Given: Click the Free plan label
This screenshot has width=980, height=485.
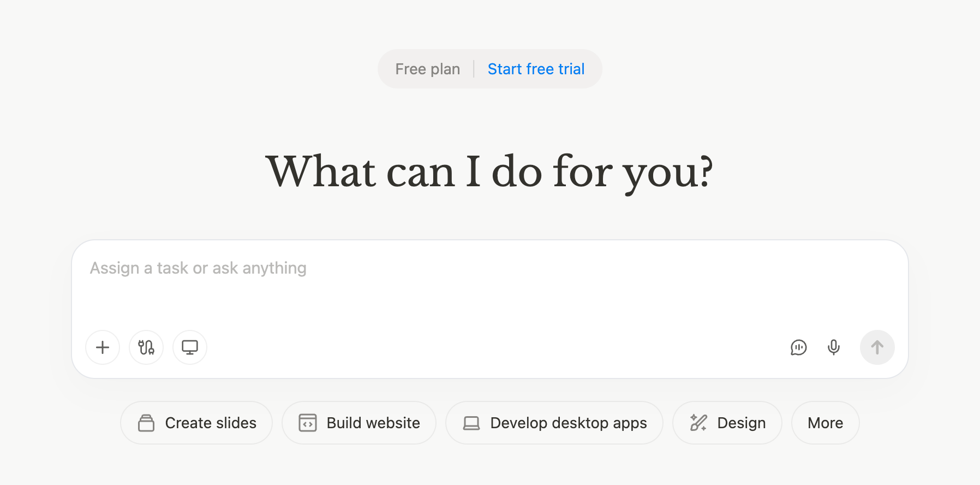Looking at the screenshot, I should click(427, 69).
